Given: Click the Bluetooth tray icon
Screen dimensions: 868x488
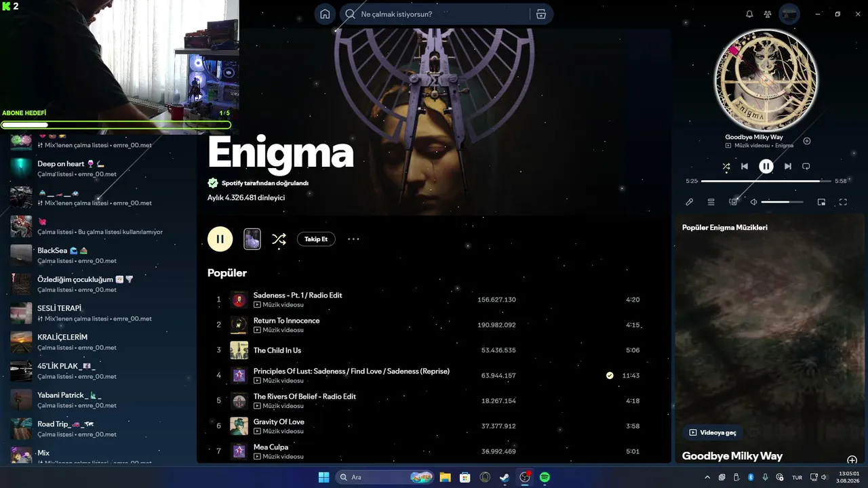Looking at the screenshot, I should pos(751,477).
